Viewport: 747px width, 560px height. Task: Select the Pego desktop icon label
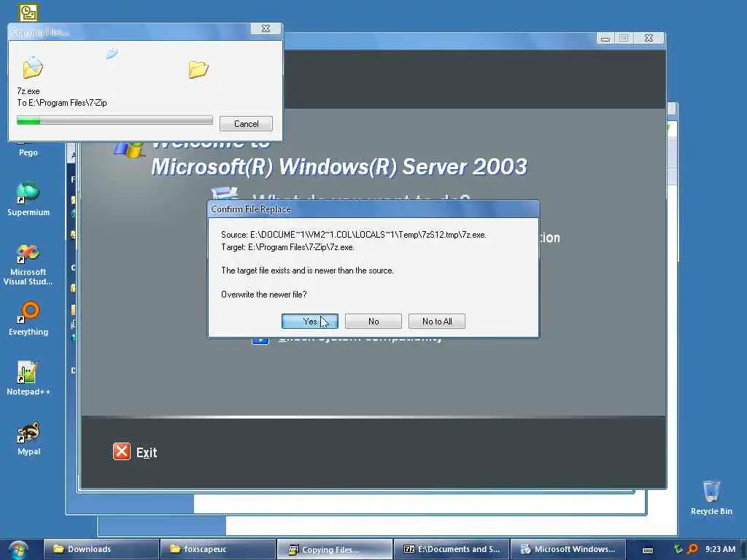28,152
